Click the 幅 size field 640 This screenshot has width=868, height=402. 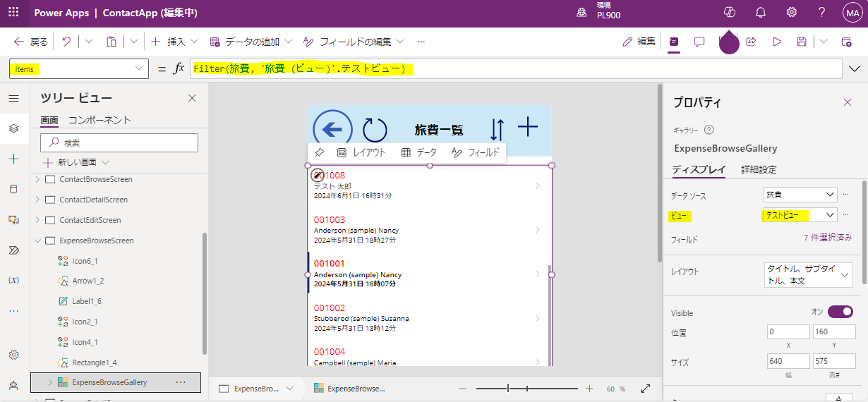[788, 361]
